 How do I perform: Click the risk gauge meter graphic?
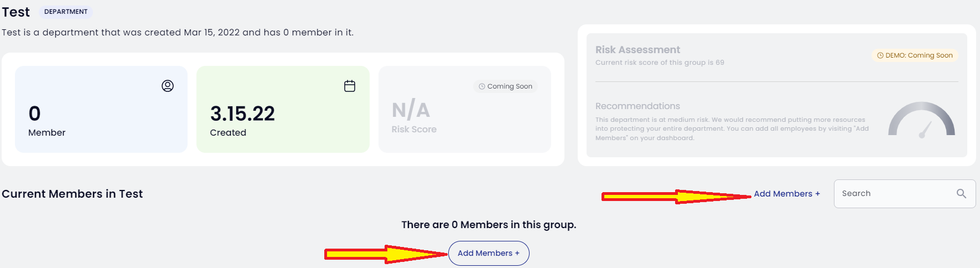[x=921, y=119]
